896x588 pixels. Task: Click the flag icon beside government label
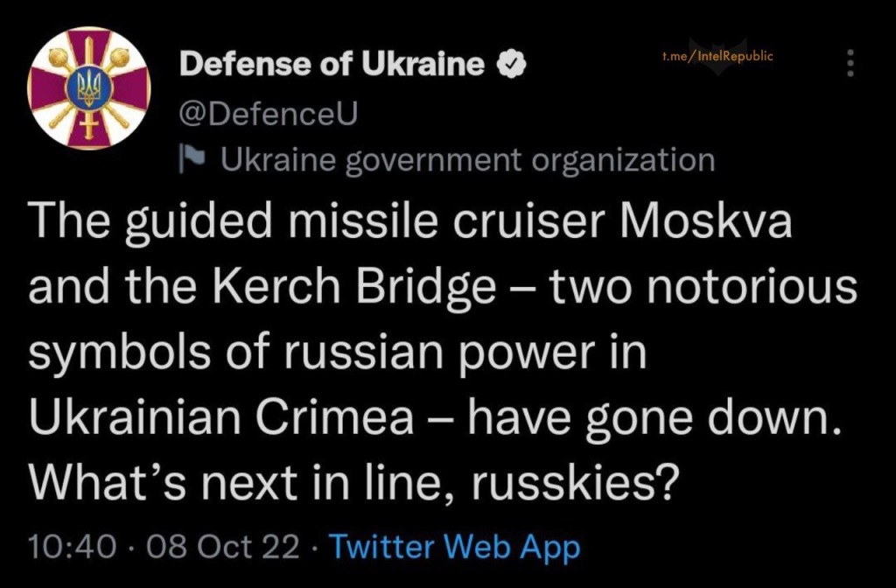coord(192,160)
